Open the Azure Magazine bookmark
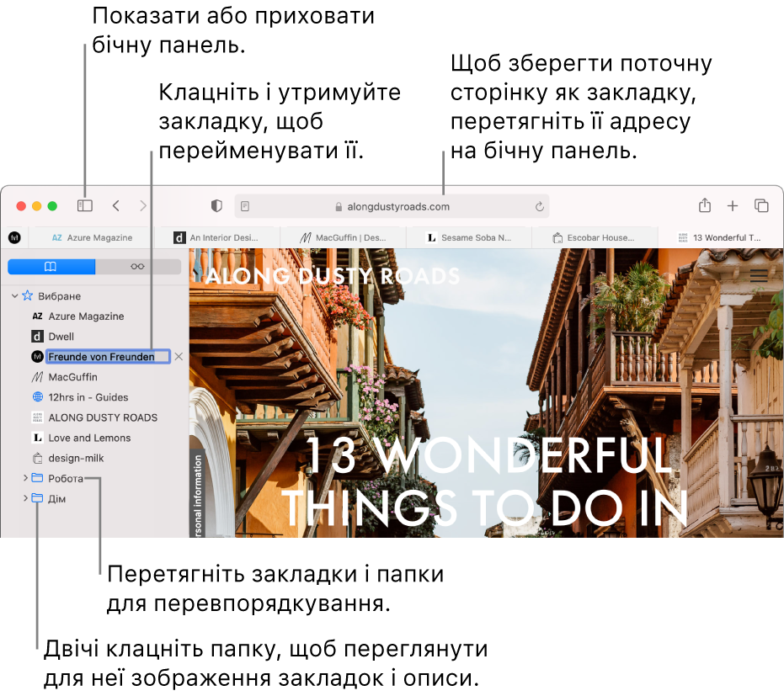The width and height of the screenshot is (784, 696). pos(78,316)
